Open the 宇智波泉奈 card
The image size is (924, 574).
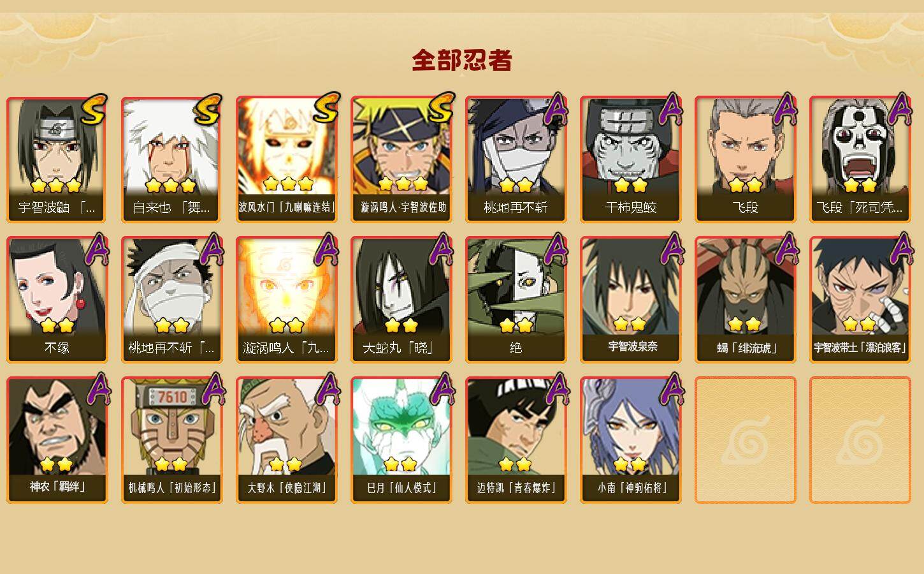(631, 300)
